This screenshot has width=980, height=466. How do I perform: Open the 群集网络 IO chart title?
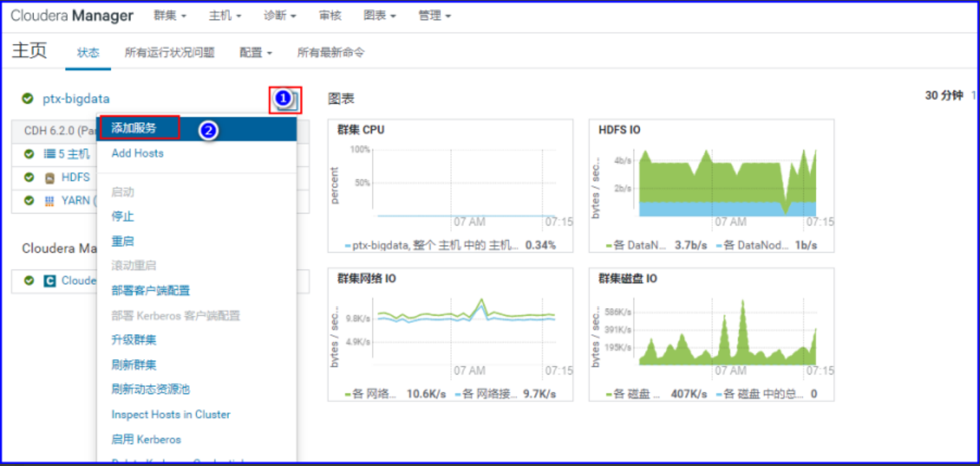click(366, 278)
